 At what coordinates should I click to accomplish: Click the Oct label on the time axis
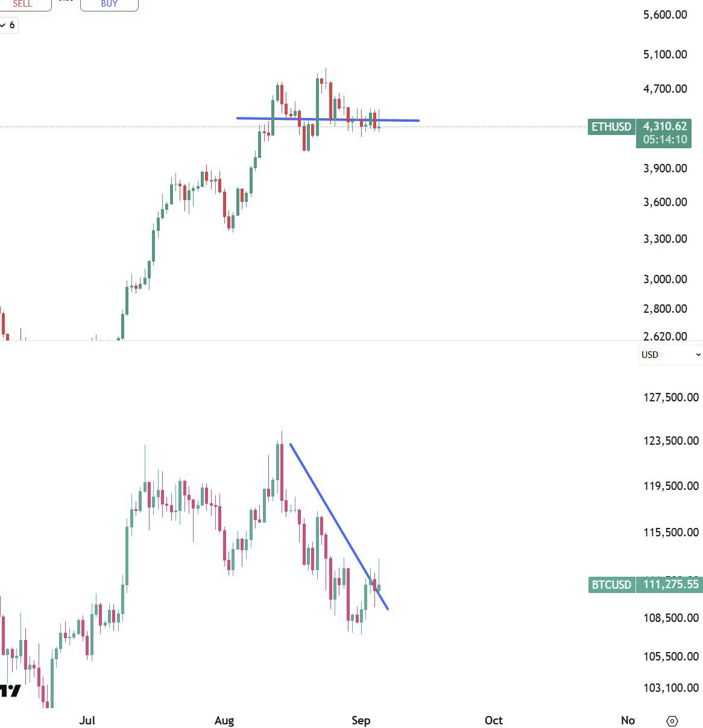(x=494, y=720)
